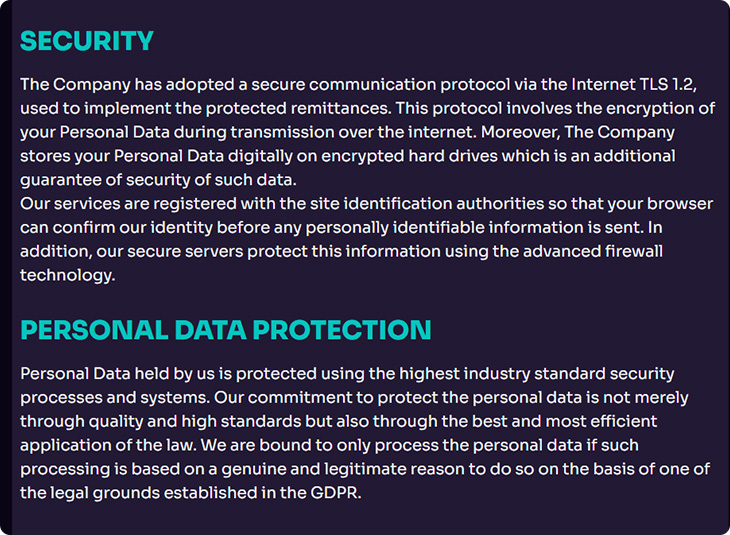The width and height of the screenshot is (730, 535).
Task: Click the words 'Moreover, The Company'
Action: tap(578, 133)
